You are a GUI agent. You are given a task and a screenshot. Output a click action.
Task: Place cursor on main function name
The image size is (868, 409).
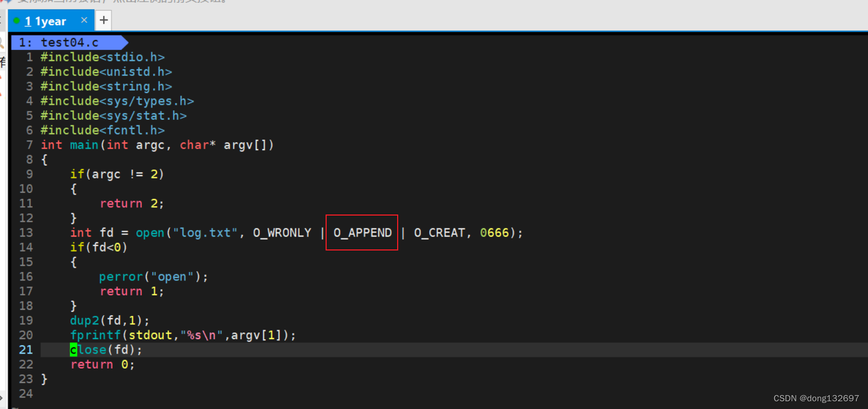pos(84,145)
